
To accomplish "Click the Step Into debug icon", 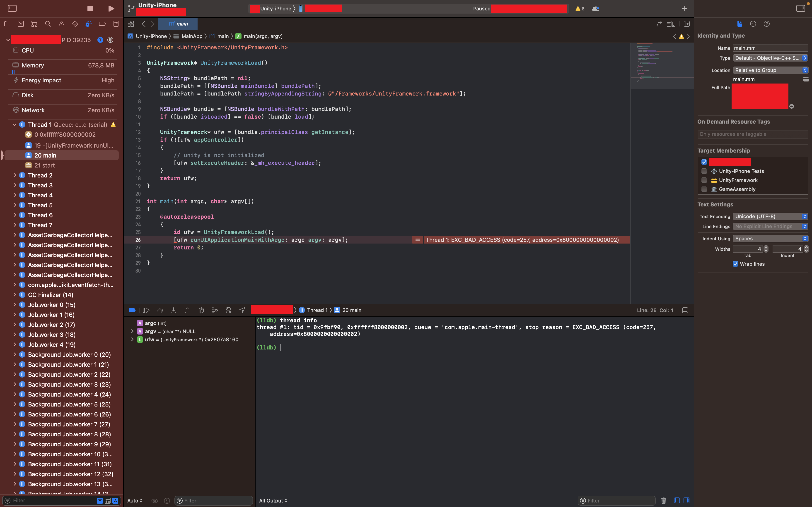I will pyautogui.click(x=174, y=310).
